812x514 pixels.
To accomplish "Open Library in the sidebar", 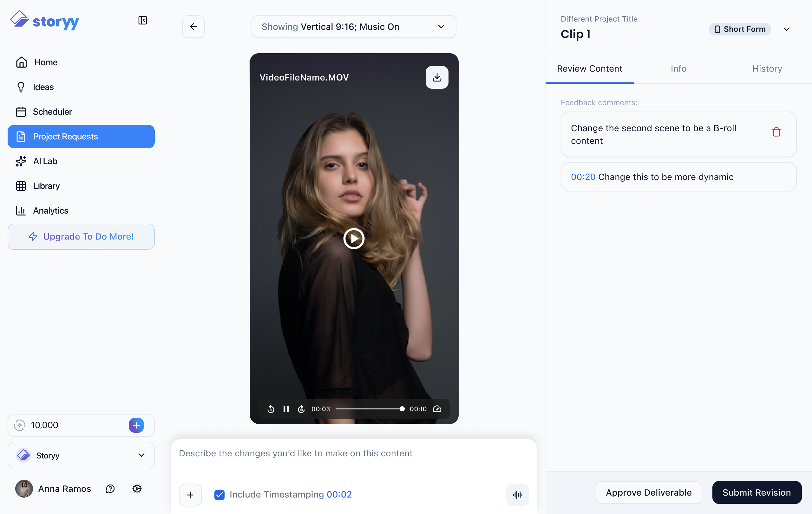I will tap(81, 186).
